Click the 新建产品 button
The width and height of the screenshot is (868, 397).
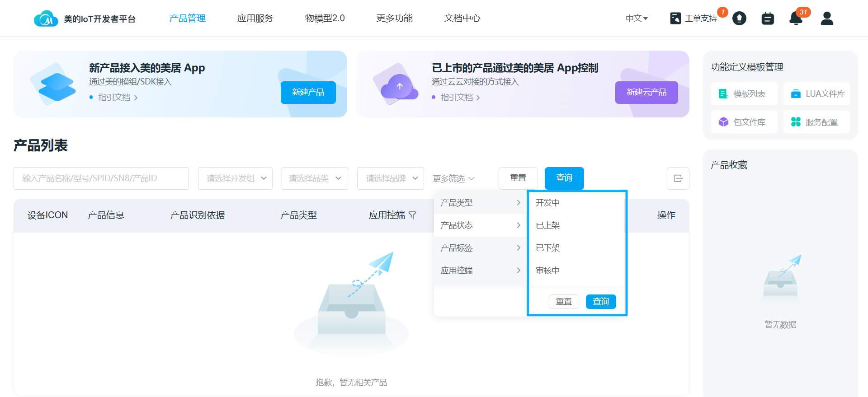click(308, 93)
